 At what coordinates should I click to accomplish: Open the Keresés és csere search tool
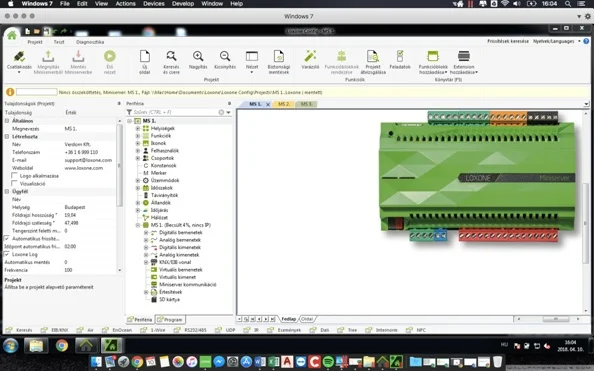click(x=171, y=56)
